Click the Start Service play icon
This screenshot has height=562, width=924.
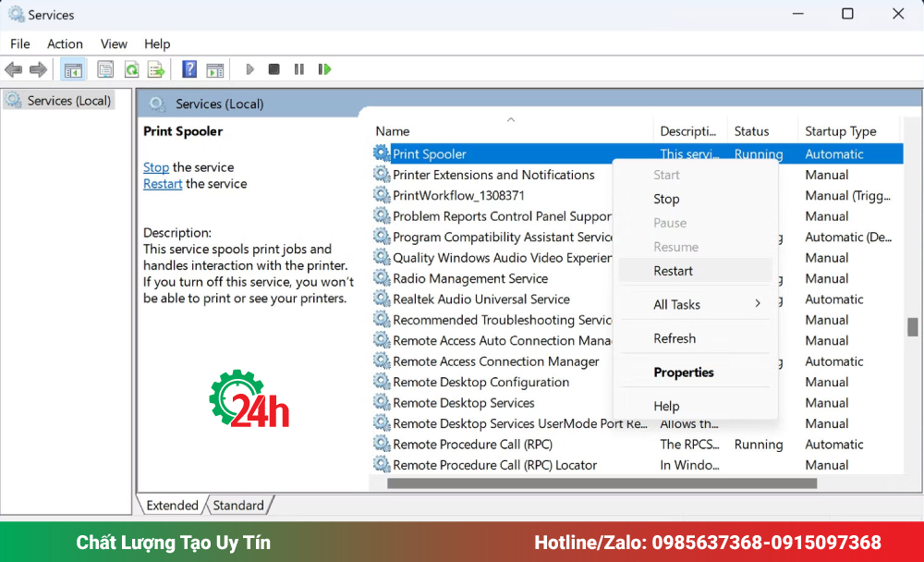click(249, 69)
